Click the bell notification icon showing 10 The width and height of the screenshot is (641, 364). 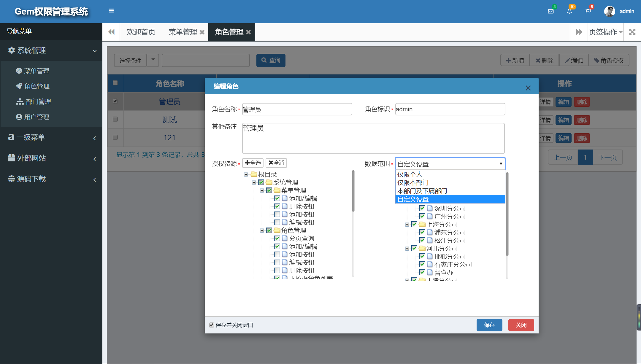pos(570,12)
